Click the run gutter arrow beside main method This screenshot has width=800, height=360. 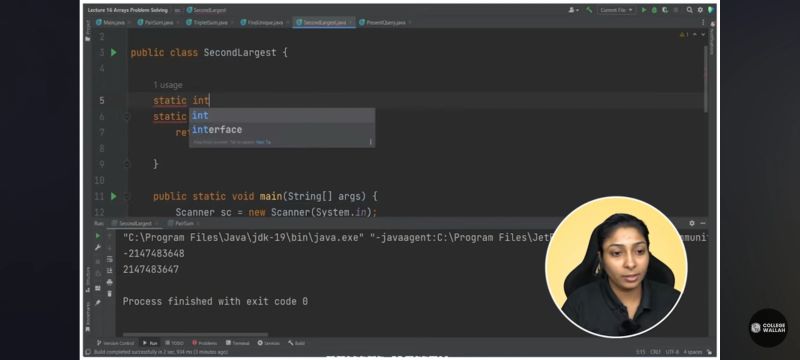pyautogui.click(x=114, y=196)
